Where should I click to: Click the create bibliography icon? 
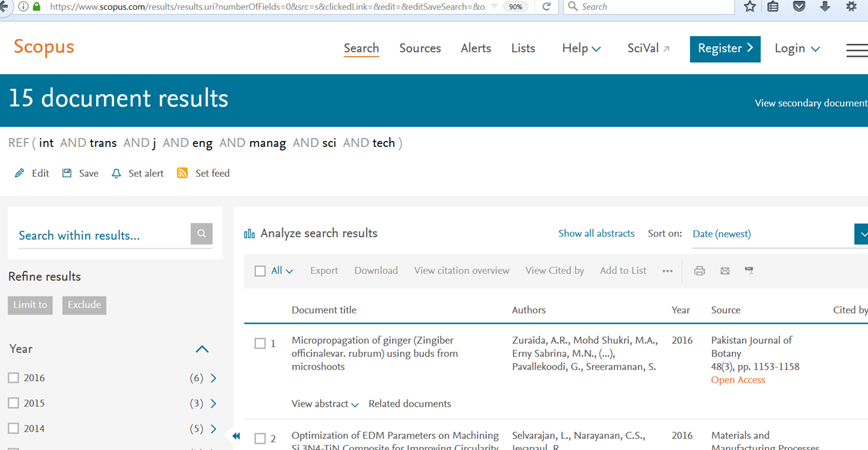tap(749, 271)
